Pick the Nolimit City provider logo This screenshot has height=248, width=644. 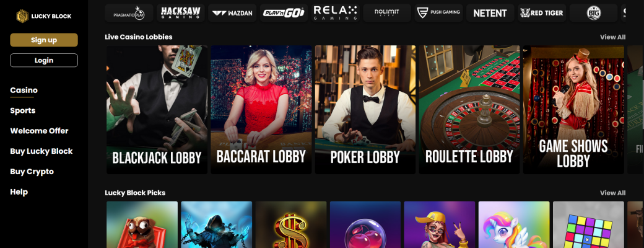point(387,13)
